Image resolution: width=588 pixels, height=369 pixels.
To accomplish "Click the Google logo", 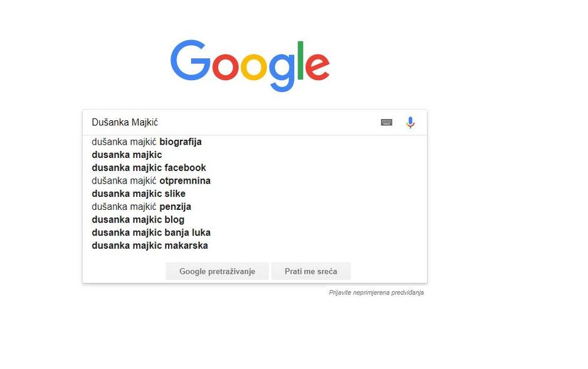I will pyautogui.click(x=249, y=65).
